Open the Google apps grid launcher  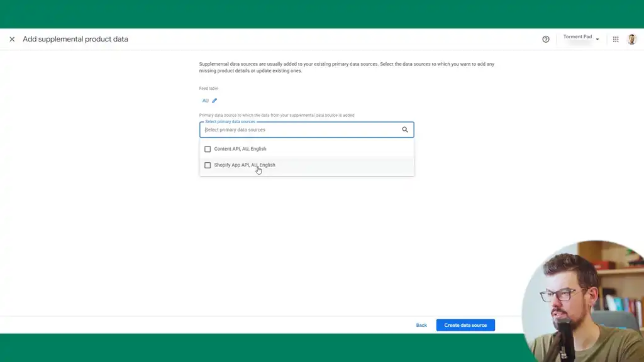(x=615, y=38)
